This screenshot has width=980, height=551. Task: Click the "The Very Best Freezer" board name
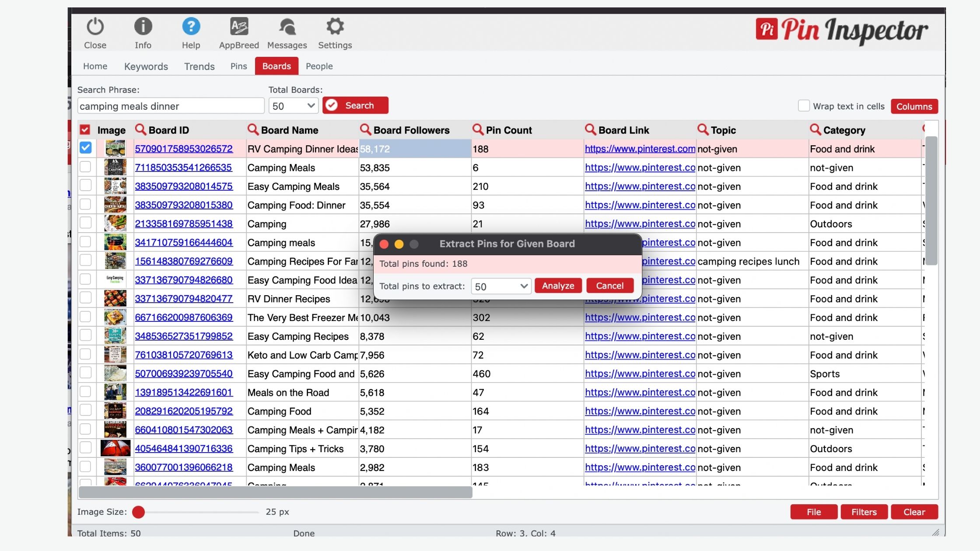pyautogui.click(x=302, y=317)
